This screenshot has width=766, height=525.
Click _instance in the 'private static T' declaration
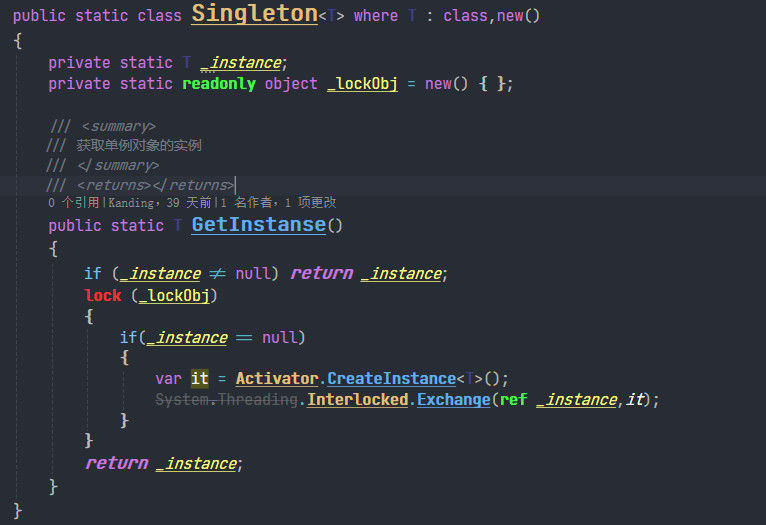[243, 63]
